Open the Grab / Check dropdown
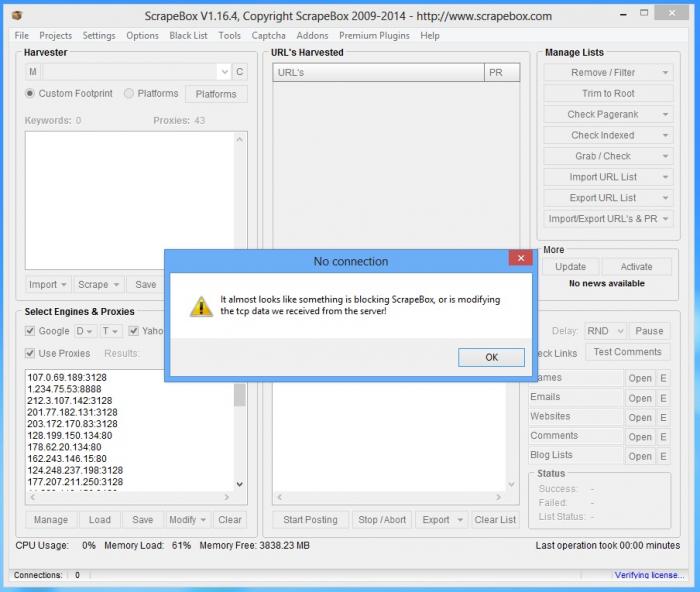This screenshot has height=592, width=700. (x=608, y=156)
